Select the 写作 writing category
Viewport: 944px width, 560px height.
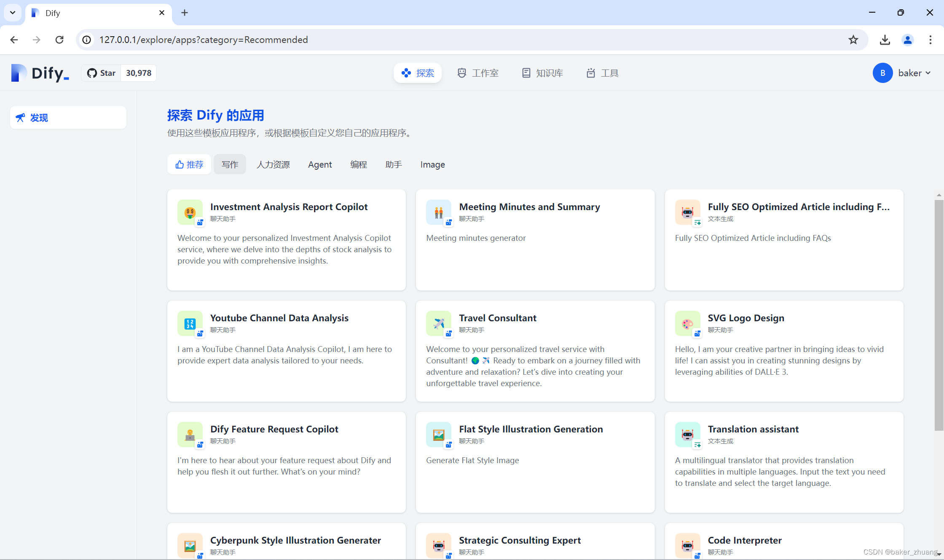pyautogui.click(x=230, y=164)
